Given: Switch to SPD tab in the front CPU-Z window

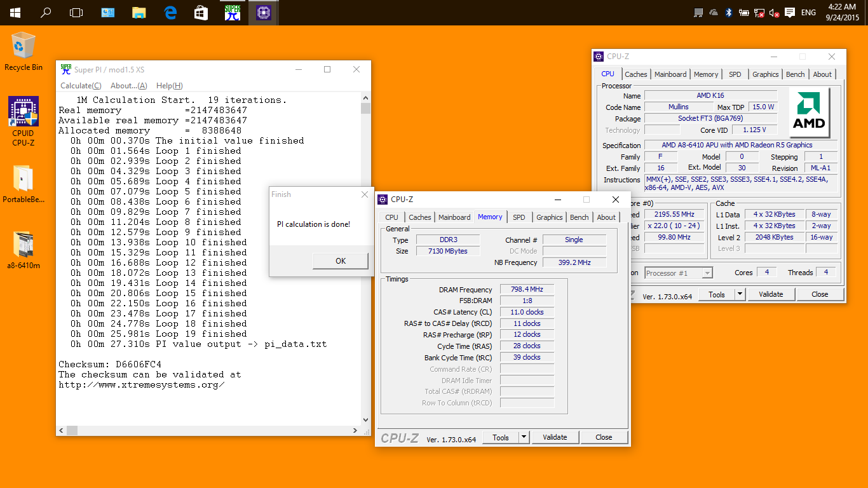Looking at the screenshot, I should coord(519,217).
